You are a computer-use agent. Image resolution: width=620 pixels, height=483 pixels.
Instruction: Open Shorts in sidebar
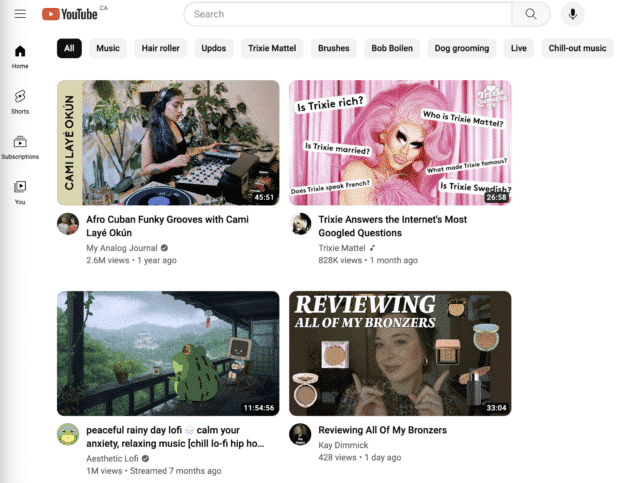[x=20, y=102]
